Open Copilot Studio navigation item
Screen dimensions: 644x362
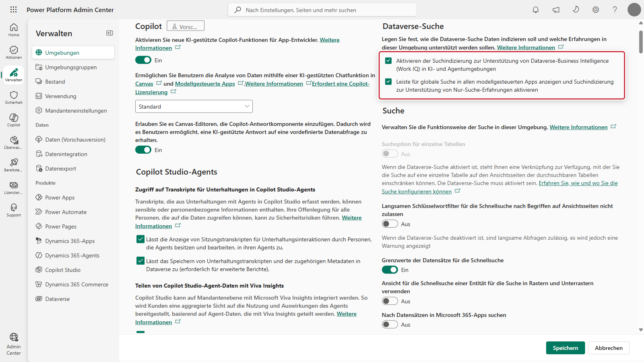pyautogui.click(x=73, y=269)
